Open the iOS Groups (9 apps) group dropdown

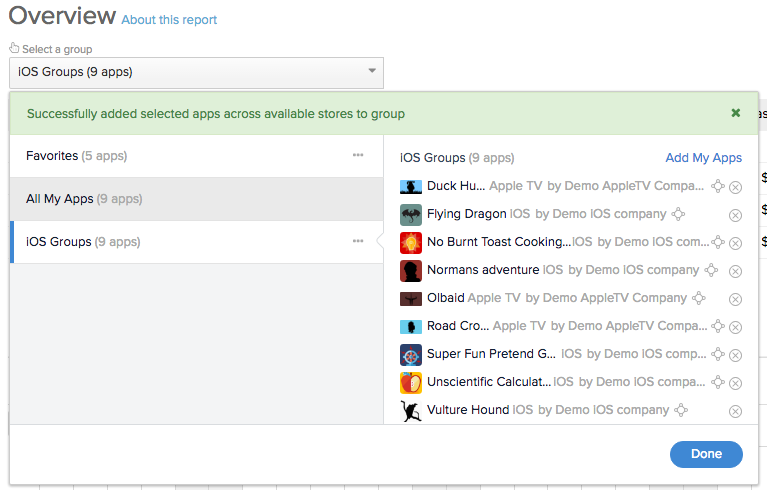click(x=196, y=73)
